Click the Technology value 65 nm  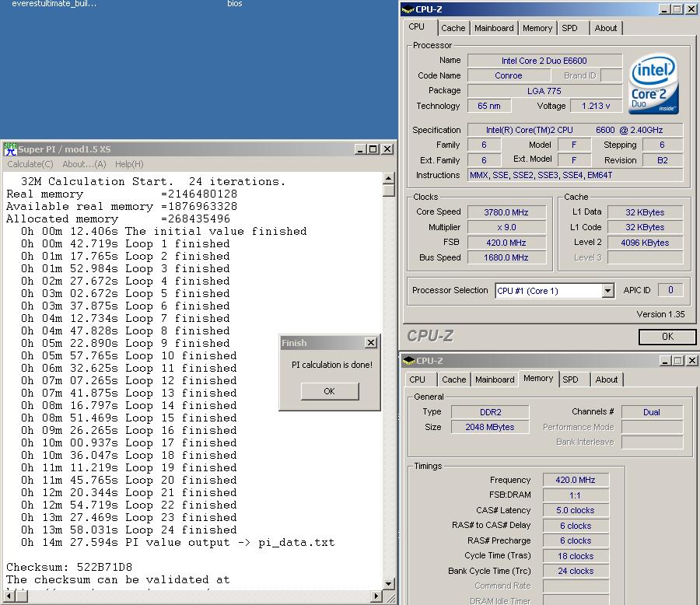click(489, 106)
